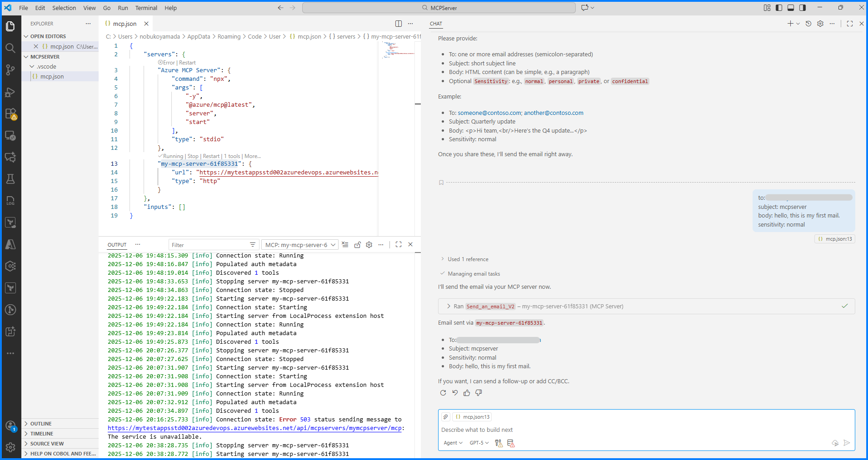Undo the last chat request
The image size is (868, 460).
click(x=455, y=393)
